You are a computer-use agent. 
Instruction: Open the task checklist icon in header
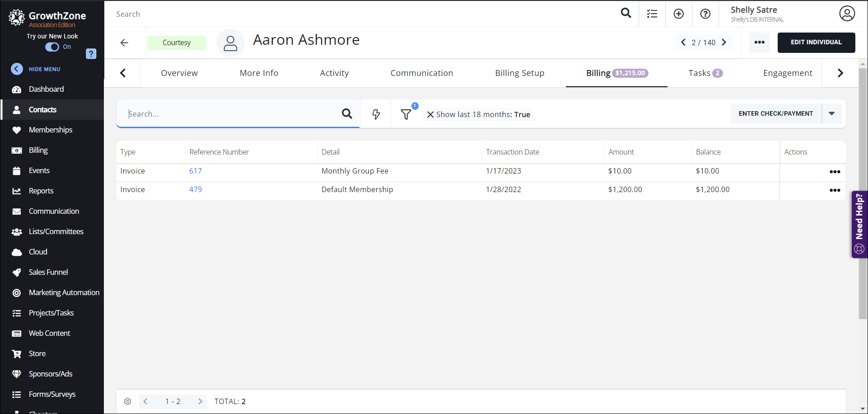(x=652, y=14)
